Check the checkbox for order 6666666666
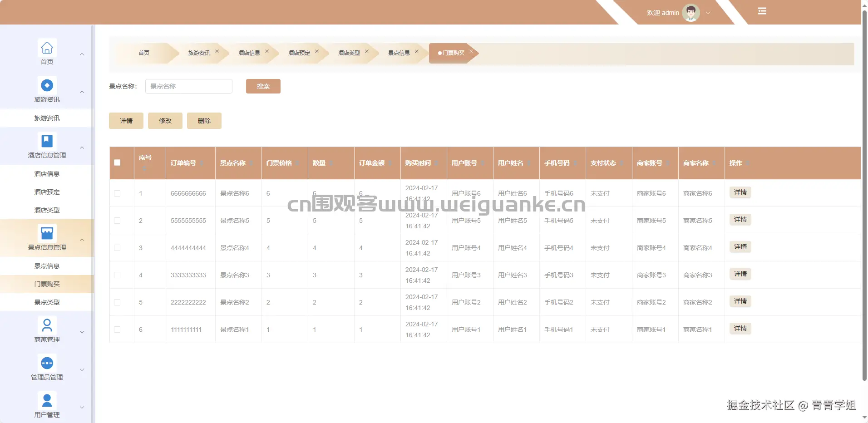Image resolution: width=868 pixels, height=423 pixels. 118,193
